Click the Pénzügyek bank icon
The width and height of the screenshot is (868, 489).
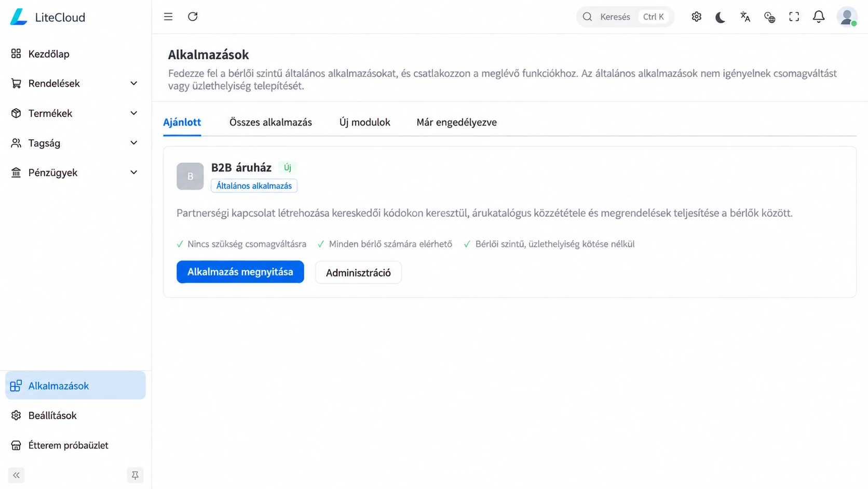click(x=16, y=173)
